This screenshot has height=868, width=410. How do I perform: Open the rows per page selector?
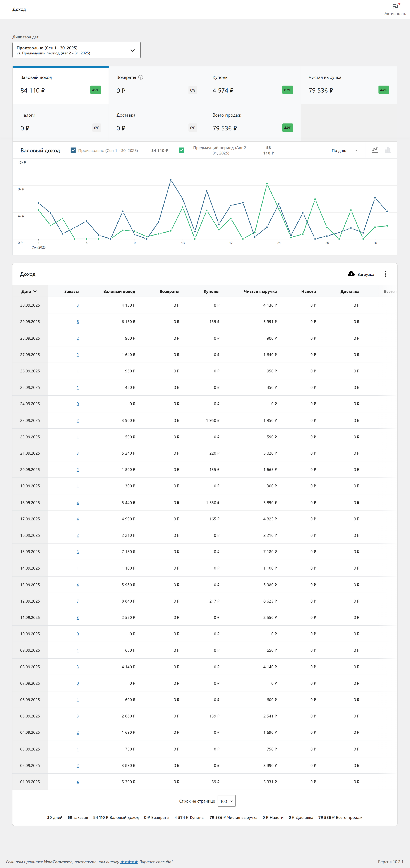tap(226, 801)
